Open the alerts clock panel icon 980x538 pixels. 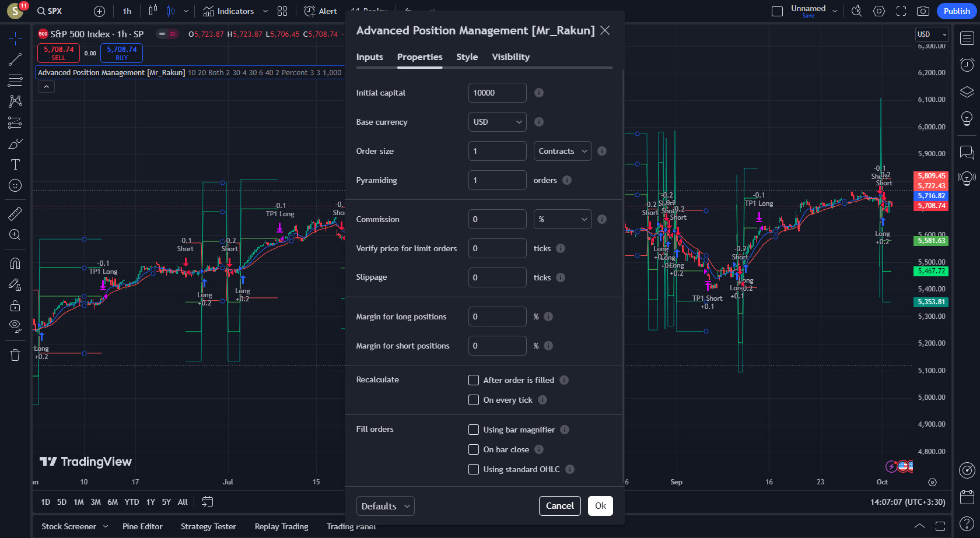(x=967, y=64)
